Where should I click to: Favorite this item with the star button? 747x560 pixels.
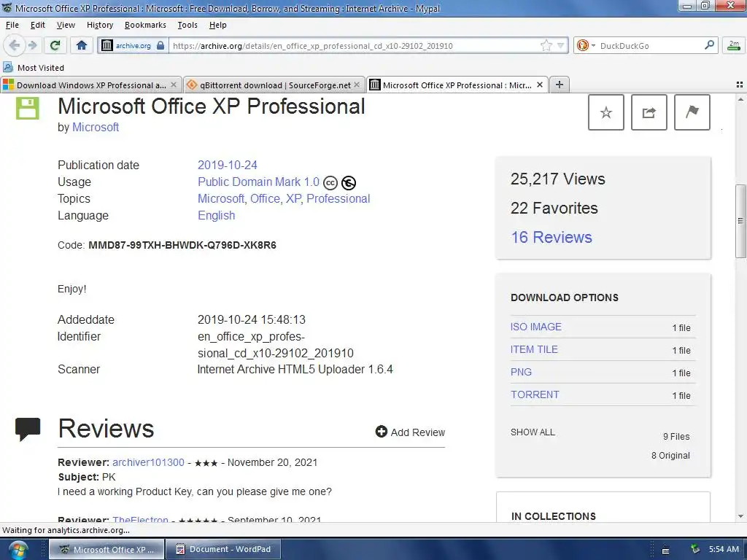point(606,112)
